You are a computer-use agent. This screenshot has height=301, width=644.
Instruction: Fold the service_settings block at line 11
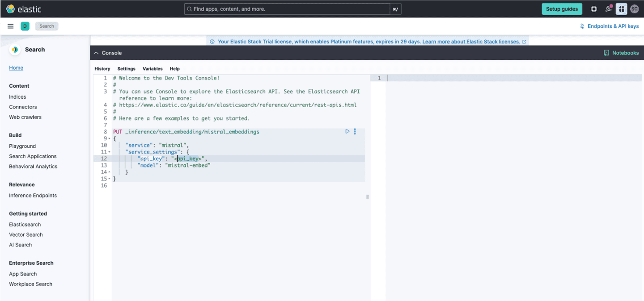point(109,152)
